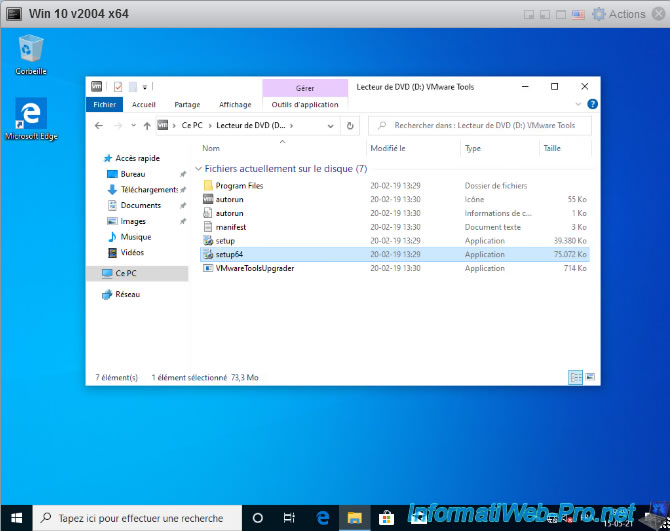The height and width of the screenshot is (531, 670).
Task: Select the VMwareToolsUpgrader application
Action: (x=254, y=268)
